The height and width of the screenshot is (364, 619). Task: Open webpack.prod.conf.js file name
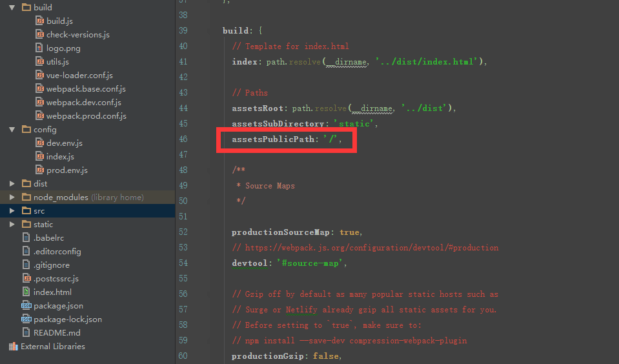click(86, 116)
